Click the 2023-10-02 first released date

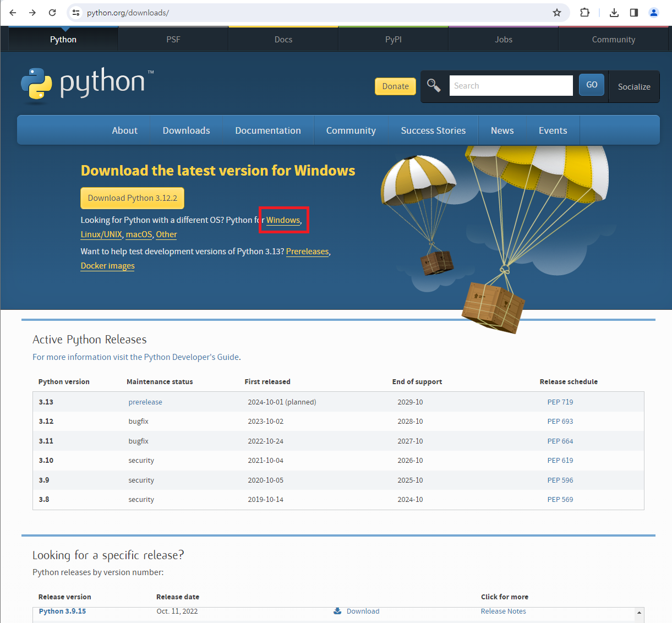(x=266, y=422)
